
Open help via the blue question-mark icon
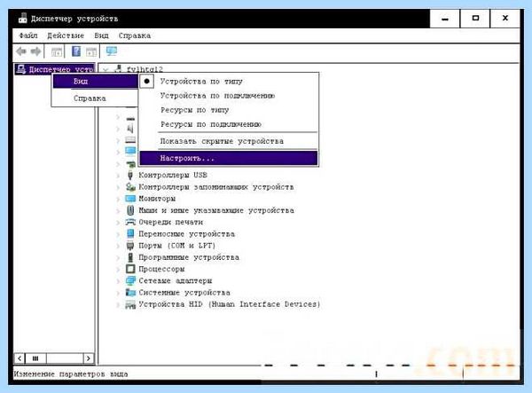tap(76, 51)
